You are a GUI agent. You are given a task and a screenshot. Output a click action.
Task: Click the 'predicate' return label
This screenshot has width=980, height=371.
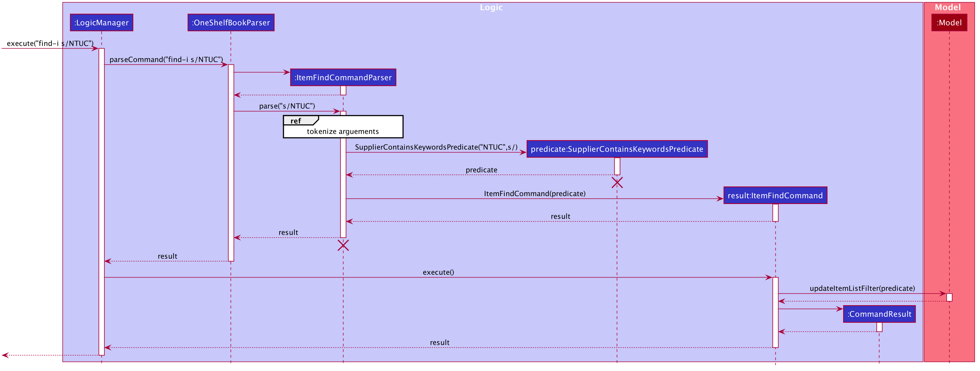click(481, 170)
